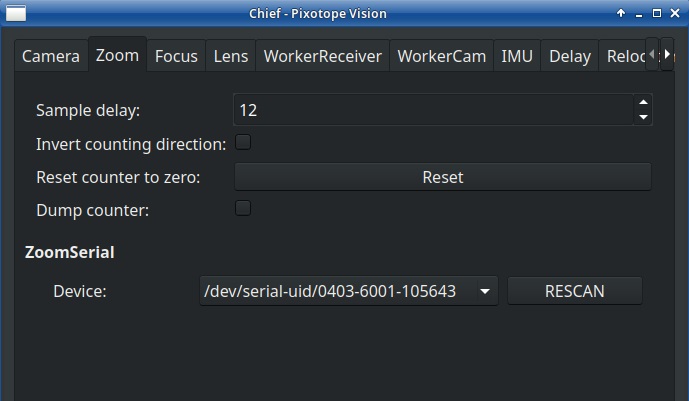Screen dimensions: 689x401
Task: Open the Lens tab
Action: pos(231,56)
